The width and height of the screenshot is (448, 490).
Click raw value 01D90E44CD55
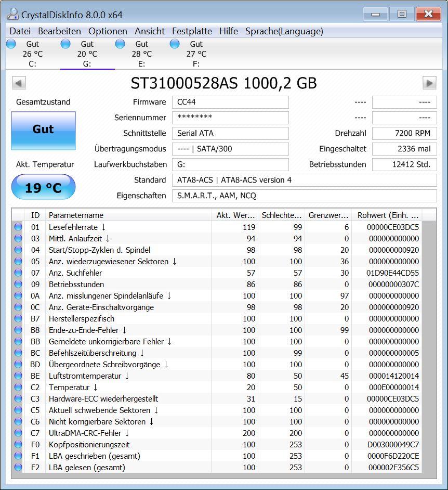pos(392,273)
